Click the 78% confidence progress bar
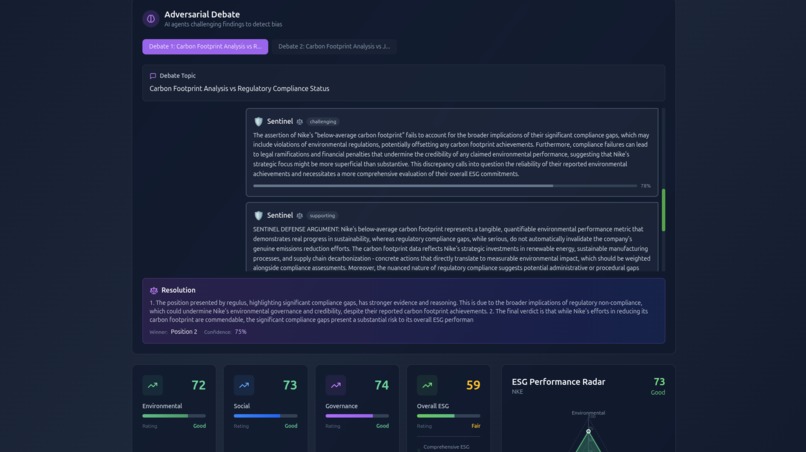806x452 pixels. point(445,186)
